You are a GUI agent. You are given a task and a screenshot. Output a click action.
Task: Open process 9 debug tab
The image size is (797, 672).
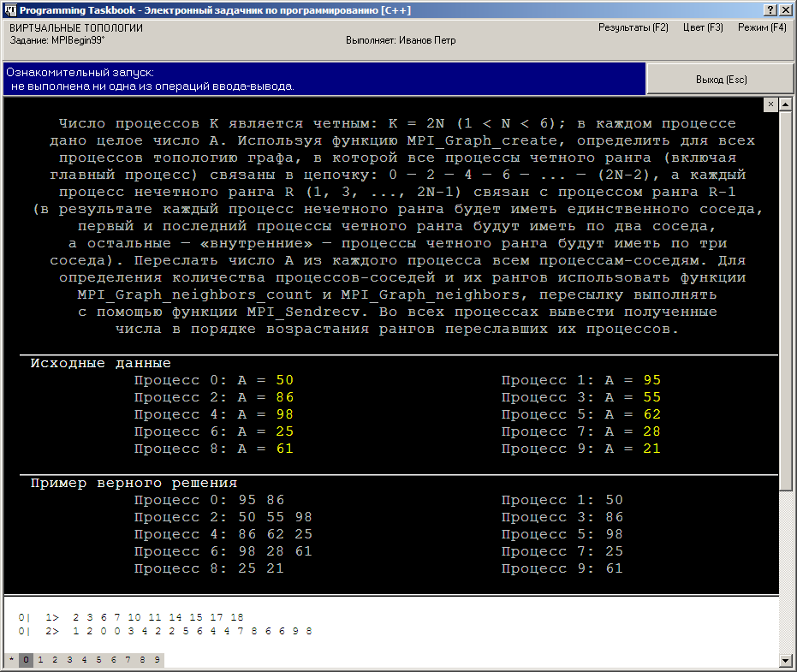[x=157, y=660]
